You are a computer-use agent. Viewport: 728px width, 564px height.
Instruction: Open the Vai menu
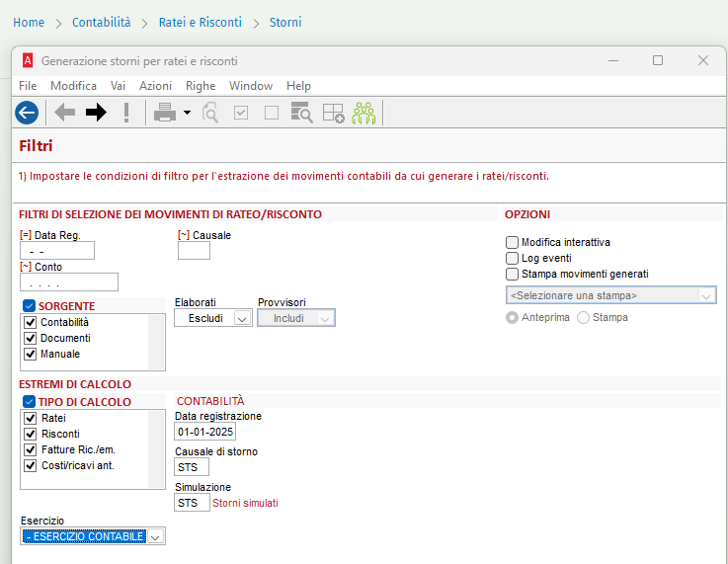point(118,86)
